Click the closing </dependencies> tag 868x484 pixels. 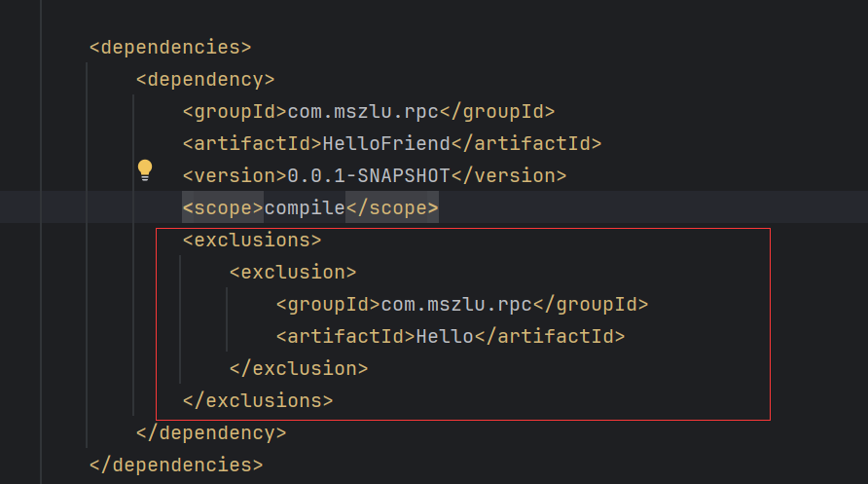(176, 465)
